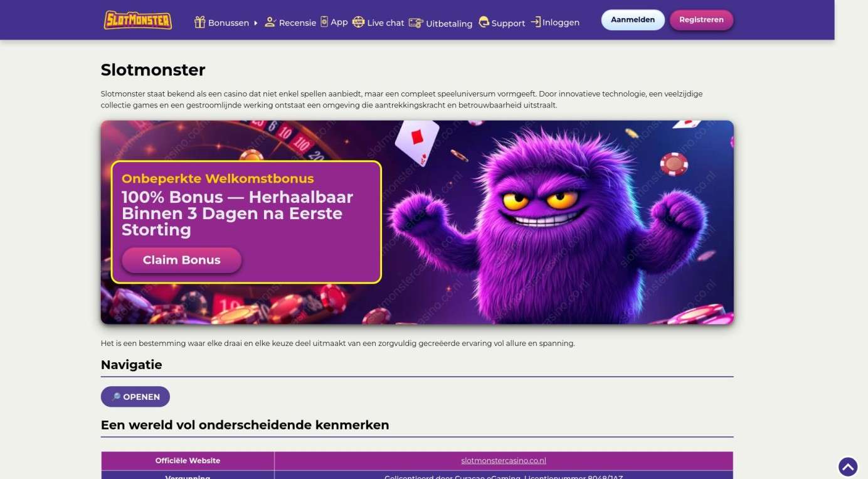Click the Inloggen menu link

[561, 23]
